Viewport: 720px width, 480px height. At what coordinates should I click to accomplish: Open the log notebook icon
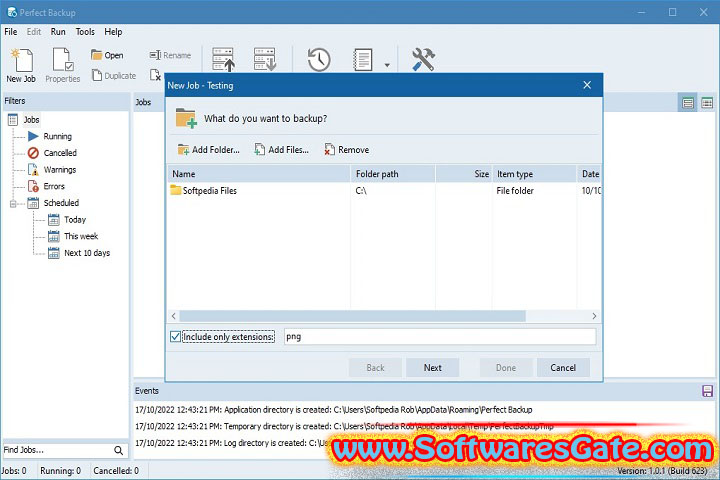click(362, 60)
